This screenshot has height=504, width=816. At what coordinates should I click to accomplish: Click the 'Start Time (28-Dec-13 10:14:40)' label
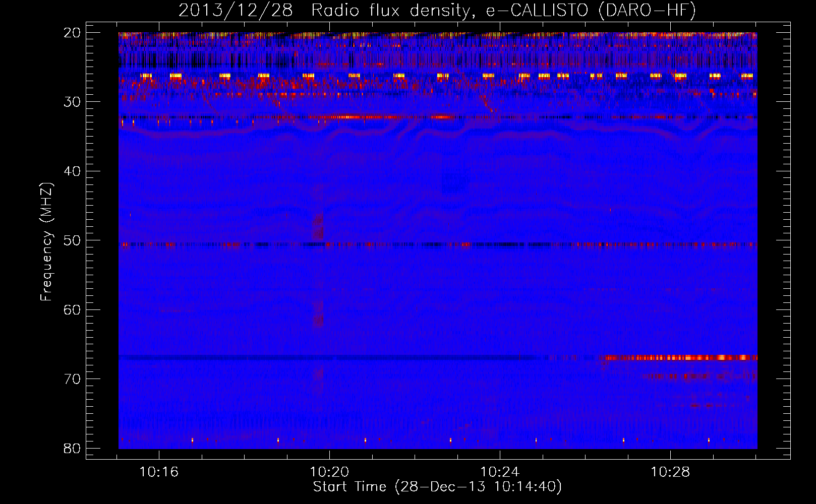pos(437,487)
